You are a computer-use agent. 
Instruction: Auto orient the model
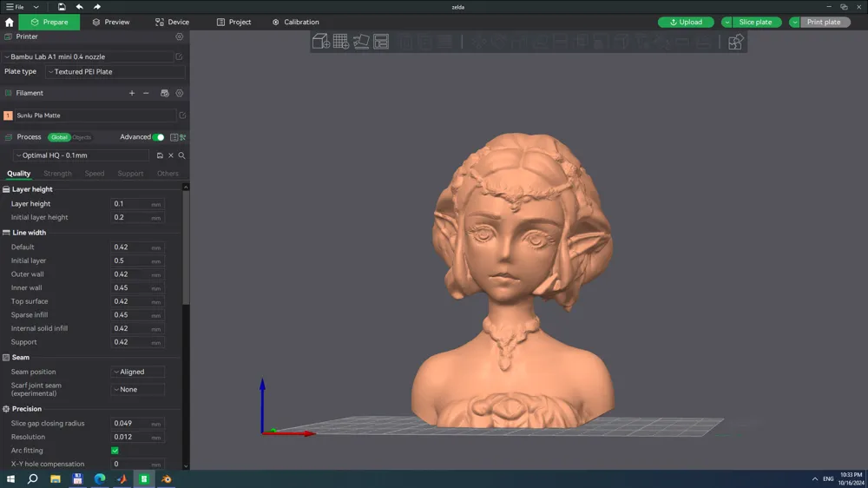(x=361, y=42)
